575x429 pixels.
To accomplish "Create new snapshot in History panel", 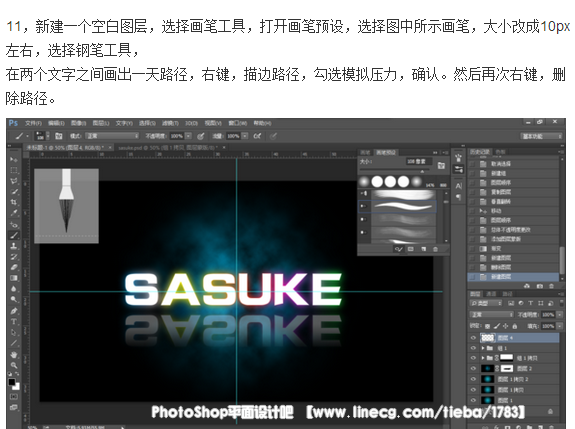I will pos(540,286).
